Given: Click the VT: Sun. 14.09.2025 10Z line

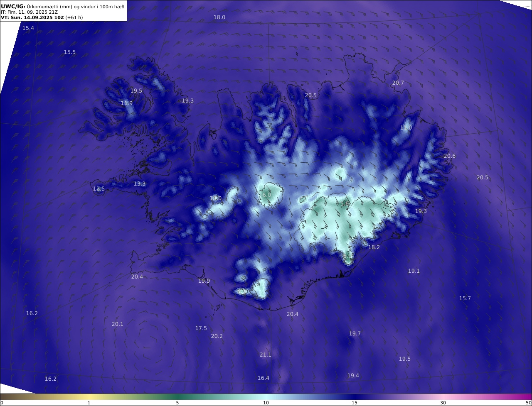Looking at the screenshot, I should 42,17.
